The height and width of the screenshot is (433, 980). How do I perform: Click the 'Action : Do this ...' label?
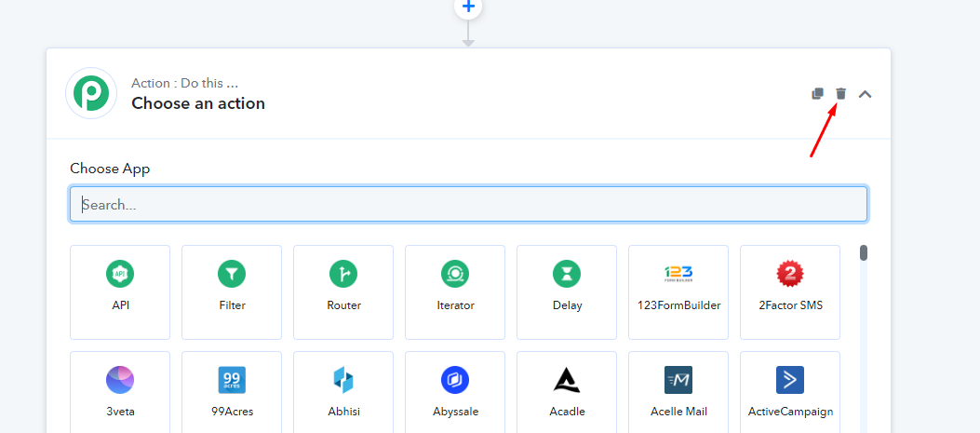[x=184, y=83]
